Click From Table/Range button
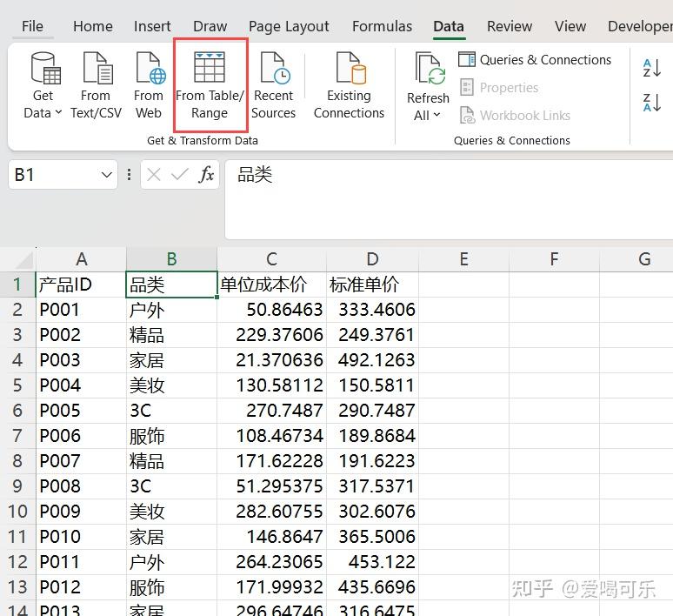 click(210, 85)
